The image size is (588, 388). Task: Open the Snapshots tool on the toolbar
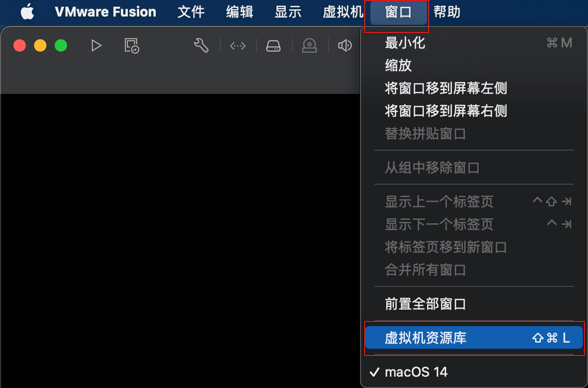pos(131,45)
